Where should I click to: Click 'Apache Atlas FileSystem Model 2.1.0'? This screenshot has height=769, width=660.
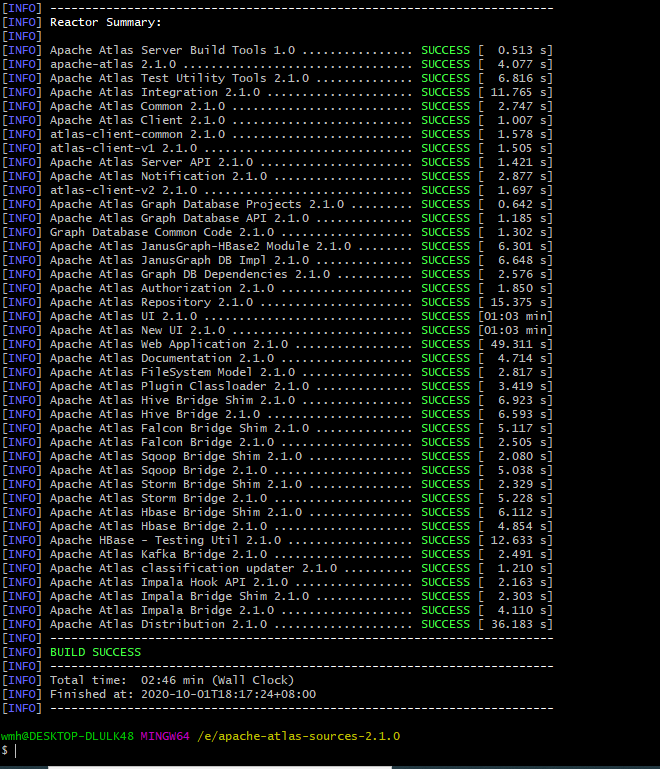tap(173, 372)
